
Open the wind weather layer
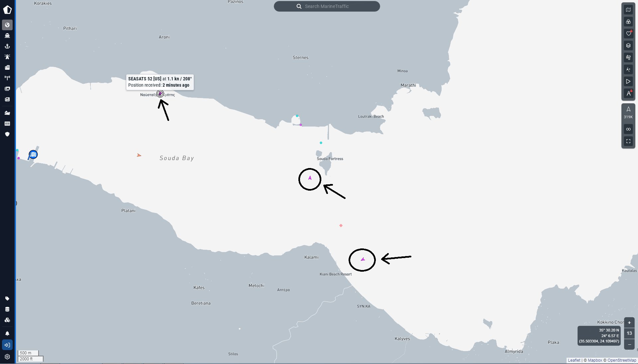628,57
